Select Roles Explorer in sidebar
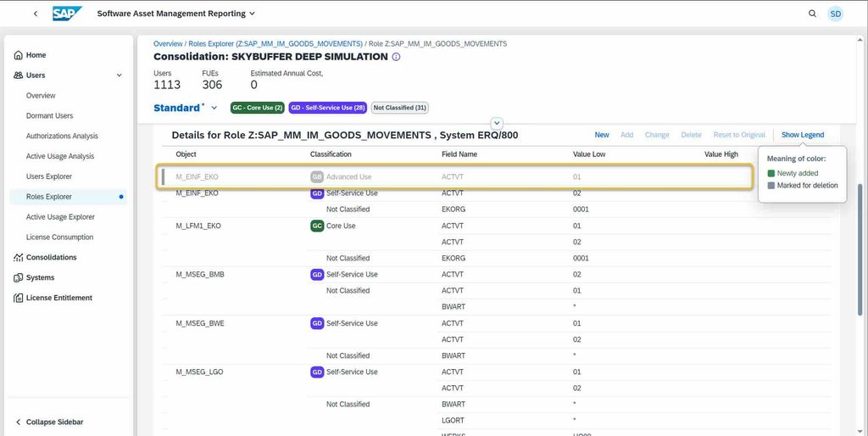 (68, 197)
